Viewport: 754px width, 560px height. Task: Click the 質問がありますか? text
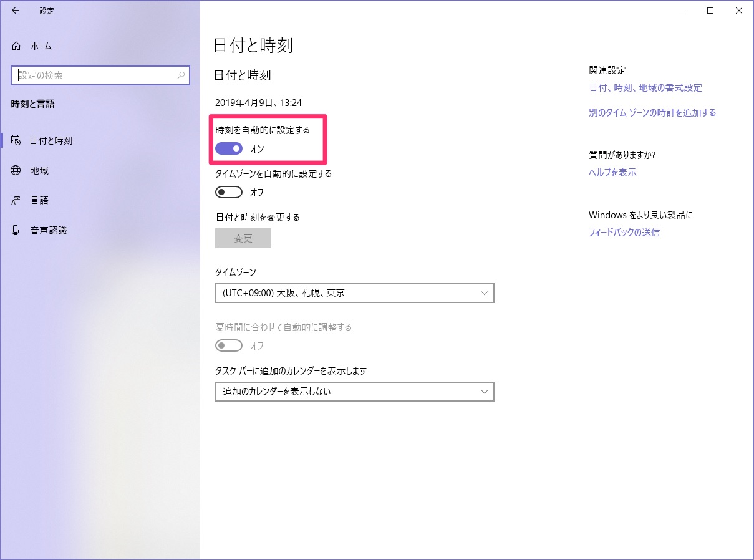tap(622, 155)
